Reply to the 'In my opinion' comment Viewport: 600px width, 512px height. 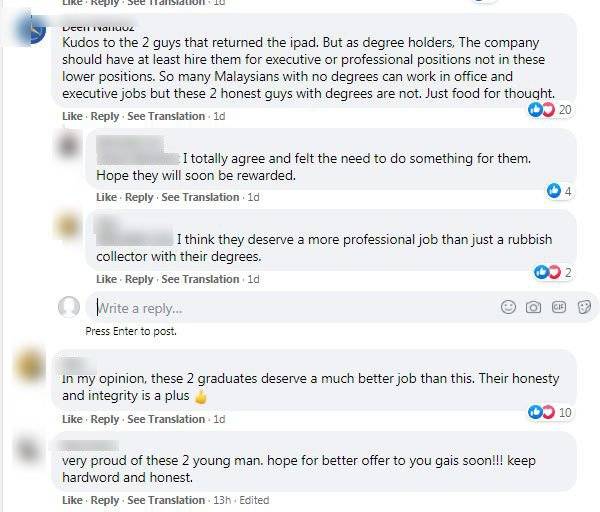(x=105, y=419)
